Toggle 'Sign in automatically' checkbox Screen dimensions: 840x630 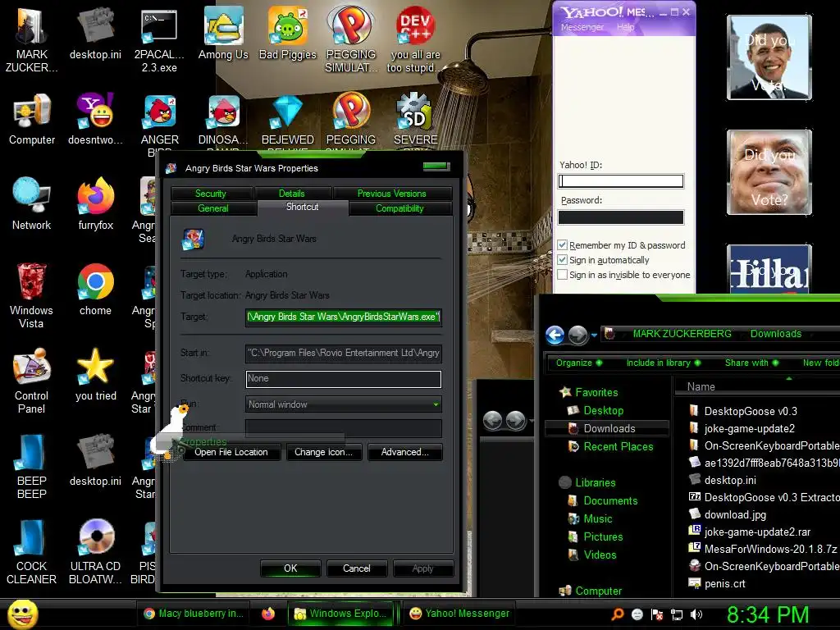click(562, 260)
